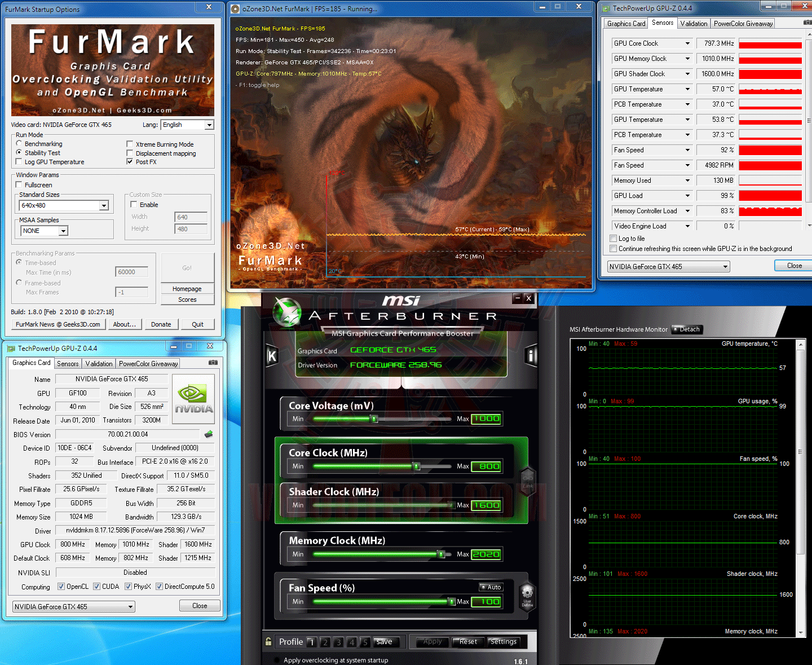Switch to Graphics Card tab in GPU-Z sensor readings window
Screen dimensions: 812x665
(x=626, y=24)
